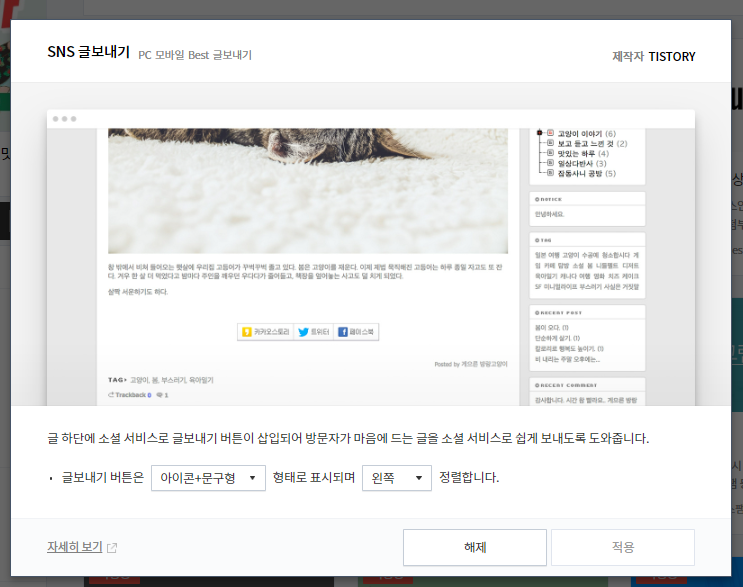
Task: Click the TISTORY creator name
Action: pyautogui.click(x=671, y=56)
